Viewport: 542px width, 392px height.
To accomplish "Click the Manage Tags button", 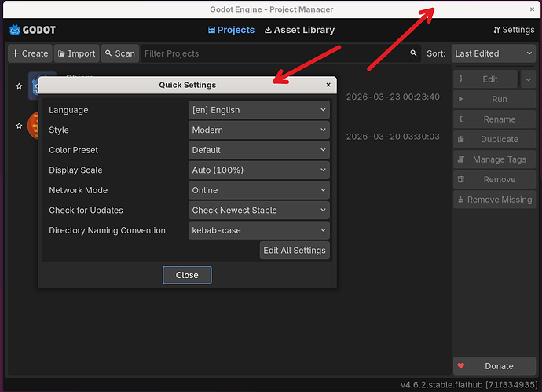I will pos(495,159).
